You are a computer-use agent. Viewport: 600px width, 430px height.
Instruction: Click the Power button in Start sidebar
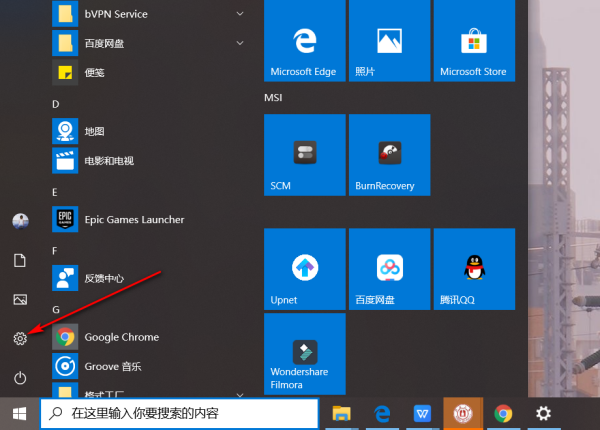pyautogui.click(x=20, y=378)
